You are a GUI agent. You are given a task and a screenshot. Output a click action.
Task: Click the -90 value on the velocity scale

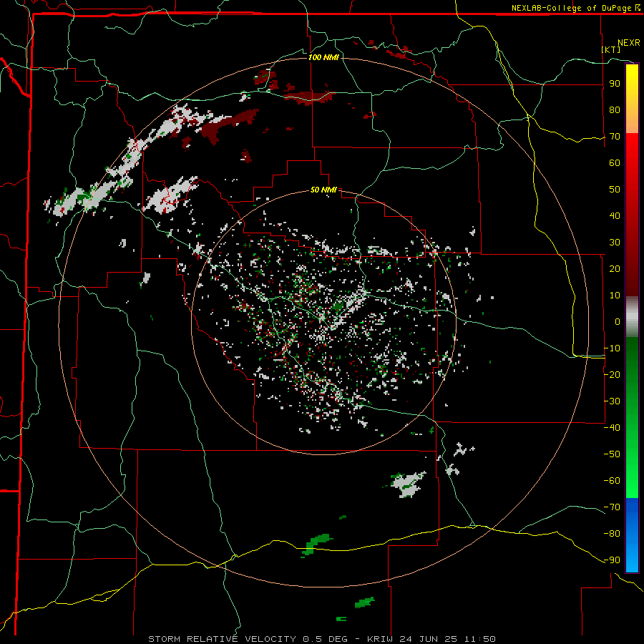point(612,560)
